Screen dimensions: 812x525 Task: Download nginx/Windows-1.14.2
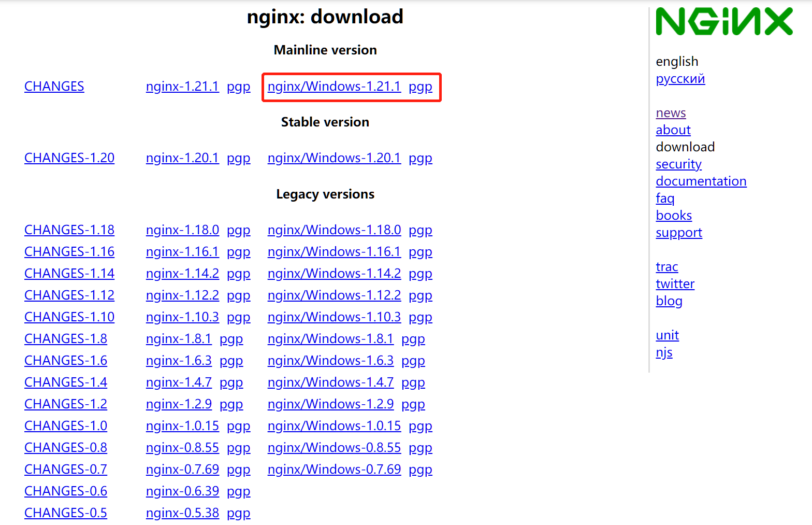[334, 274]
